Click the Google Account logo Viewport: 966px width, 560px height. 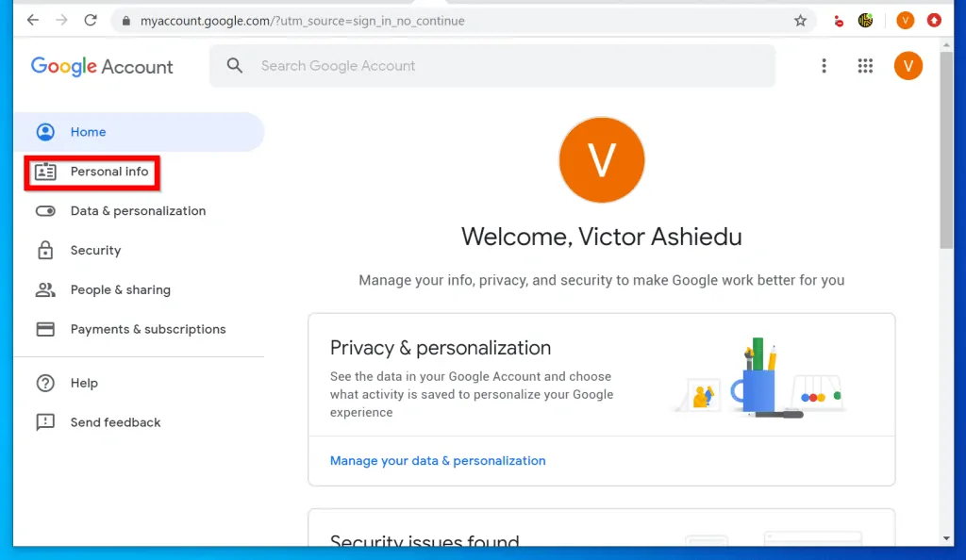tap(102, 66)
